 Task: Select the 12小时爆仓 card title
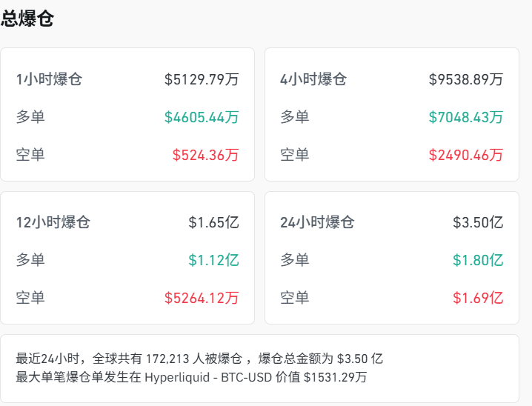(53, 222)
